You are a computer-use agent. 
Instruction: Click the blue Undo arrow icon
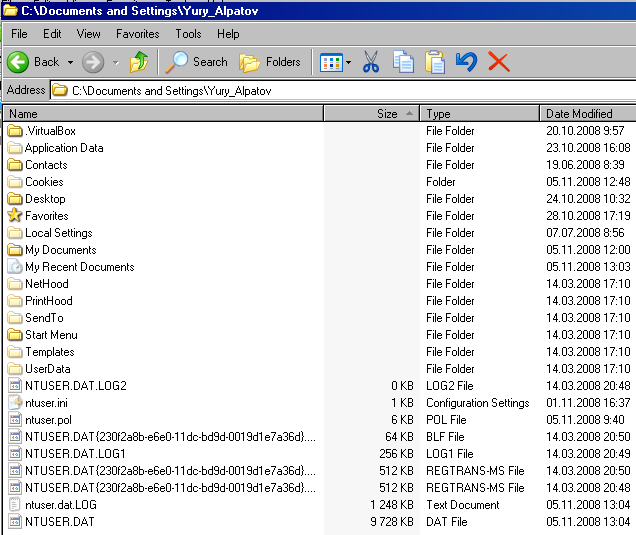[x=466, y=62]
